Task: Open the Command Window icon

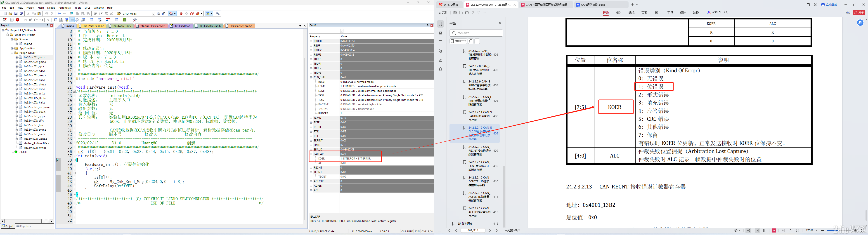Action: (56, 20)
